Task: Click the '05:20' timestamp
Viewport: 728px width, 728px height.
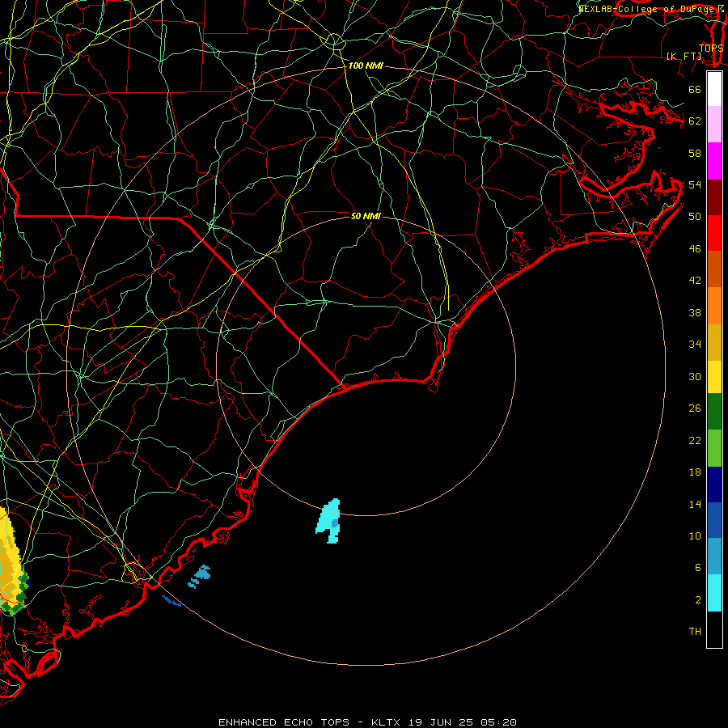Action: (498, 722)
